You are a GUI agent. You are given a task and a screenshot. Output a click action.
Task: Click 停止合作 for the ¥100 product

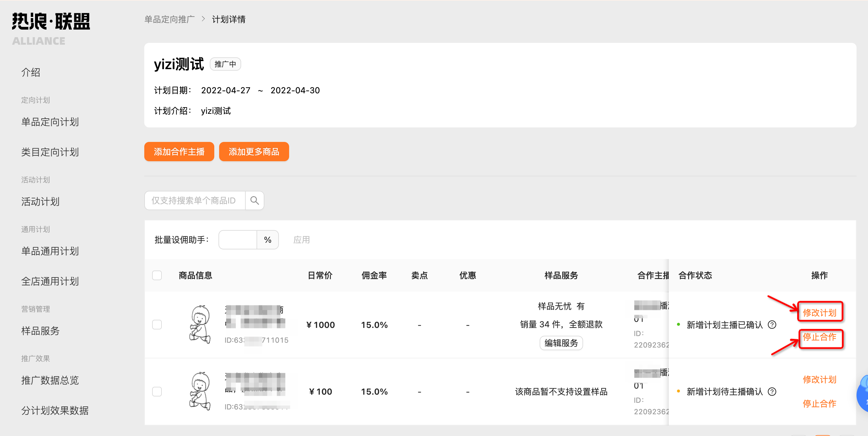[819, 404]
